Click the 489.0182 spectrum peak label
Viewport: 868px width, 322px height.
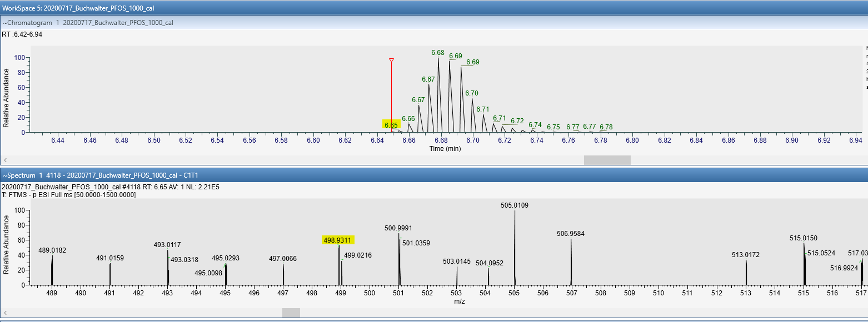tap(52, 250)
